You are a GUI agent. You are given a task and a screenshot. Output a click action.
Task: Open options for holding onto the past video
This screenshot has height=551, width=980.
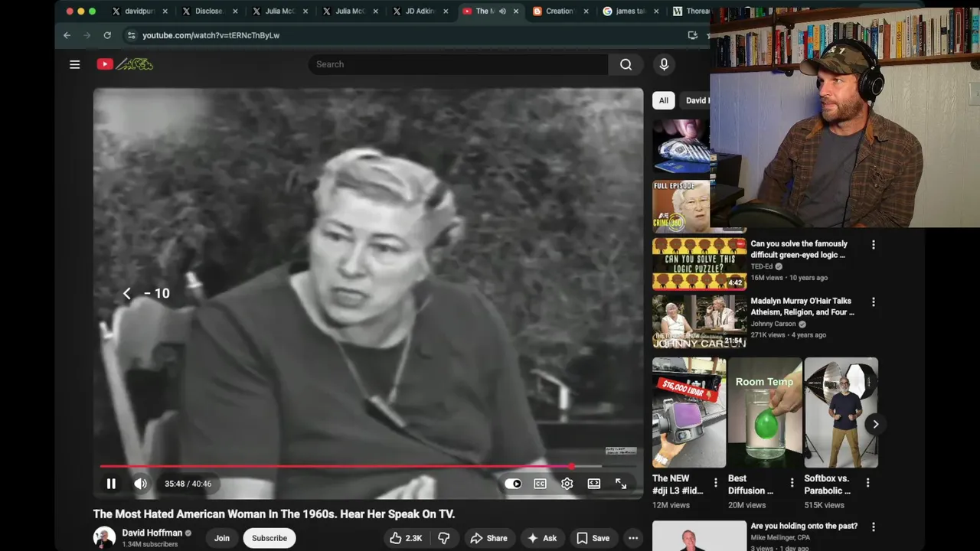click(874, 527)
